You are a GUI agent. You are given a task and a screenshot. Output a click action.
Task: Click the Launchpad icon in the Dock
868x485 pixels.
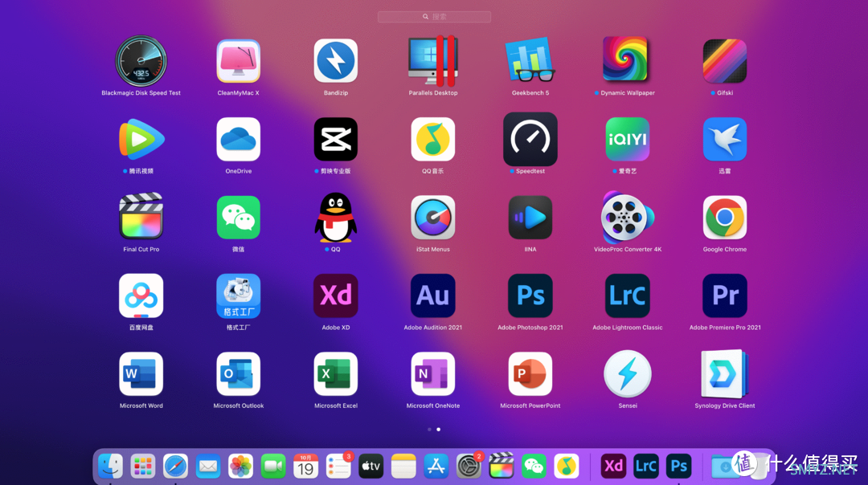[x=143, y=467]
